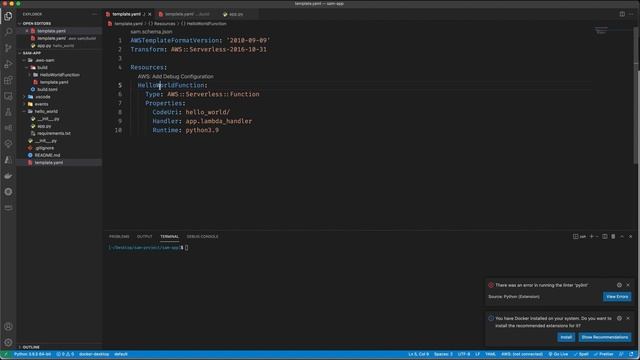Click the remote window indicator in status bar

point(5,354)
